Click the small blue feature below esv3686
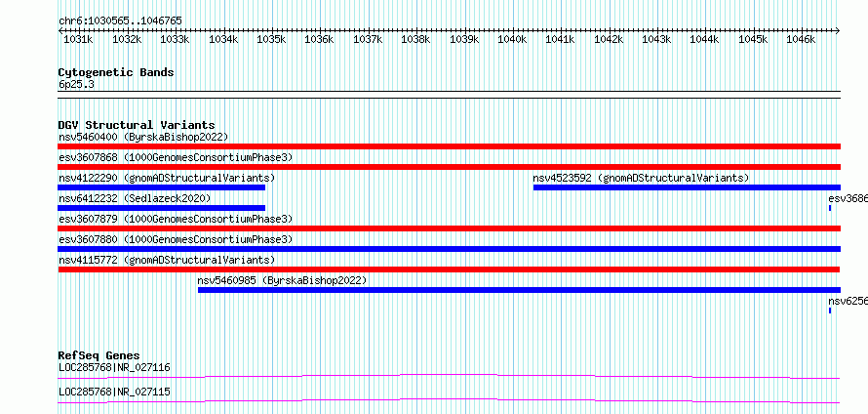 (x=830, y=208)
